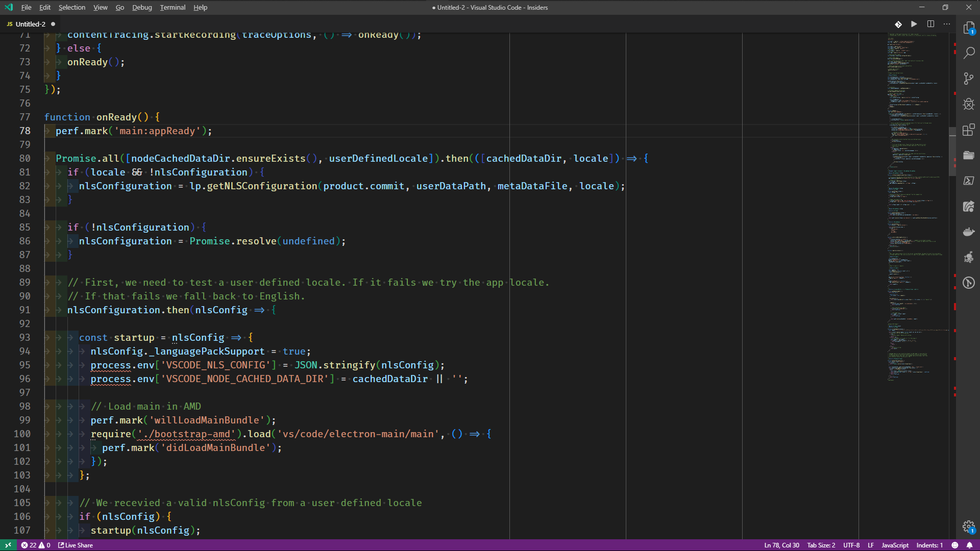Open the Live Share activity bar icon
This screenshot has width=980, height=551.
pos(968,206)
